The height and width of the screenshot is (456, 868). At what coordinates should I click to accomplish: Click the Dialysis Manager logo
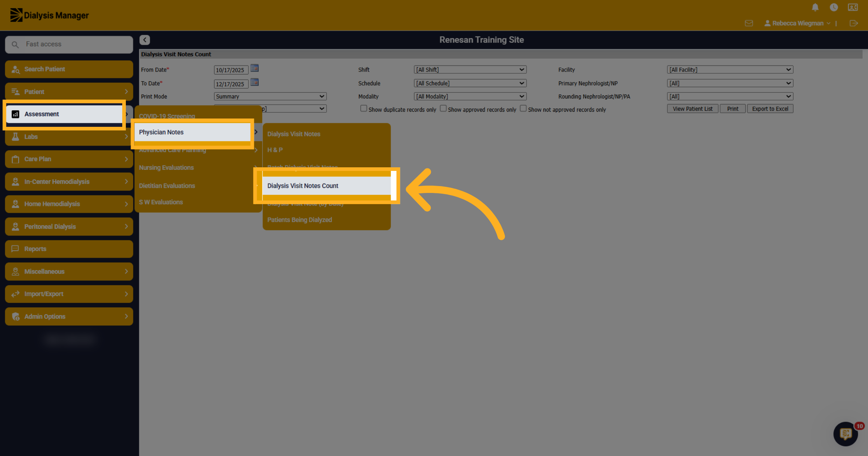pos(50,15)
